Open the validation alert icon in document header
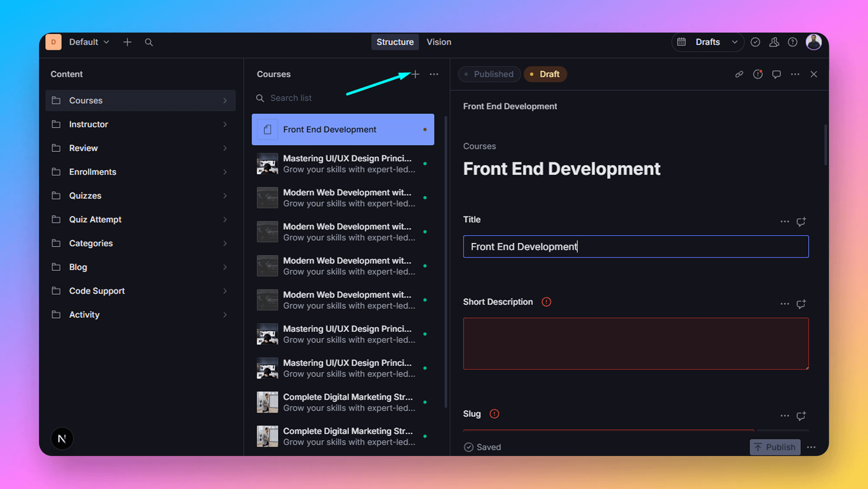The image size is (868, 489). click(x=758, y=74)
